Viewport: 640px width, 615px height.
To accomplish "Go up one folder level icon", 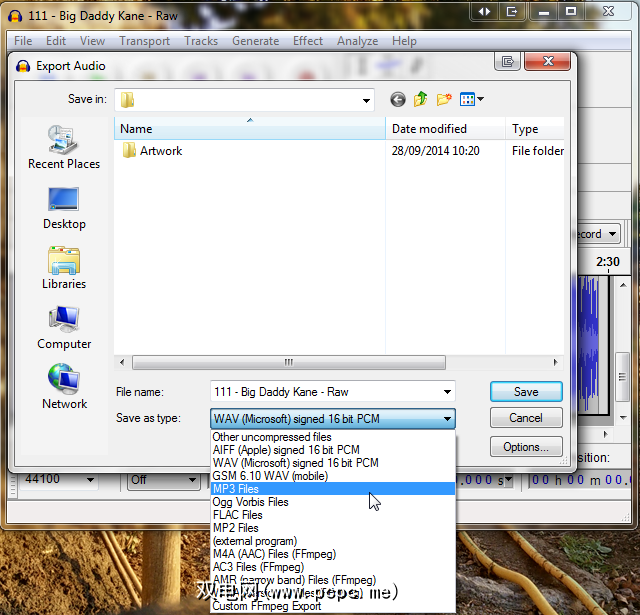I will coord(420,99).
